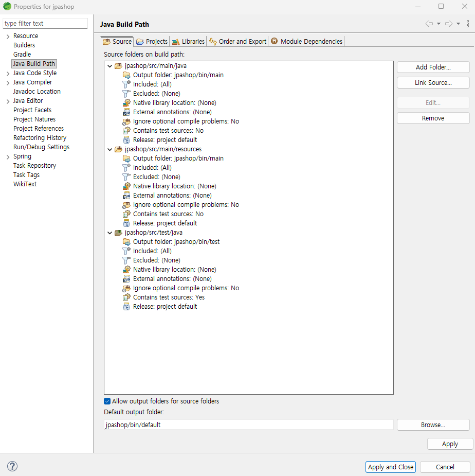Switch to the Order and Export tab
The image size is (475, 476).
tap(238, 41)
